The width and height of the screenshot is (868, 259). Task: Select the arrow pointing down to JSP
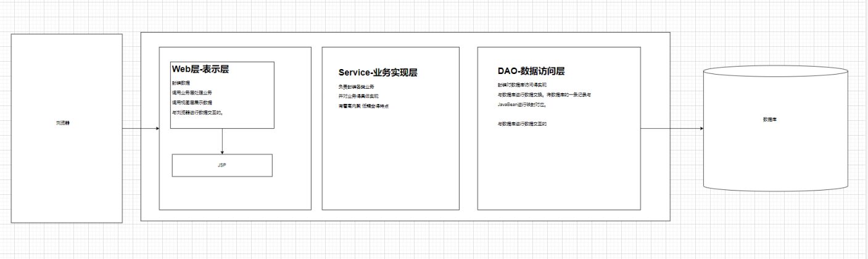[x=222, y=141]
